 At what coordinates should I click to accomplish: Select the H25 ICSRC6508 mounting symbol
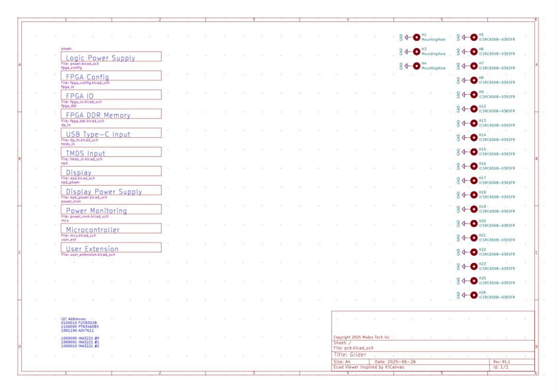pos(474,281)
